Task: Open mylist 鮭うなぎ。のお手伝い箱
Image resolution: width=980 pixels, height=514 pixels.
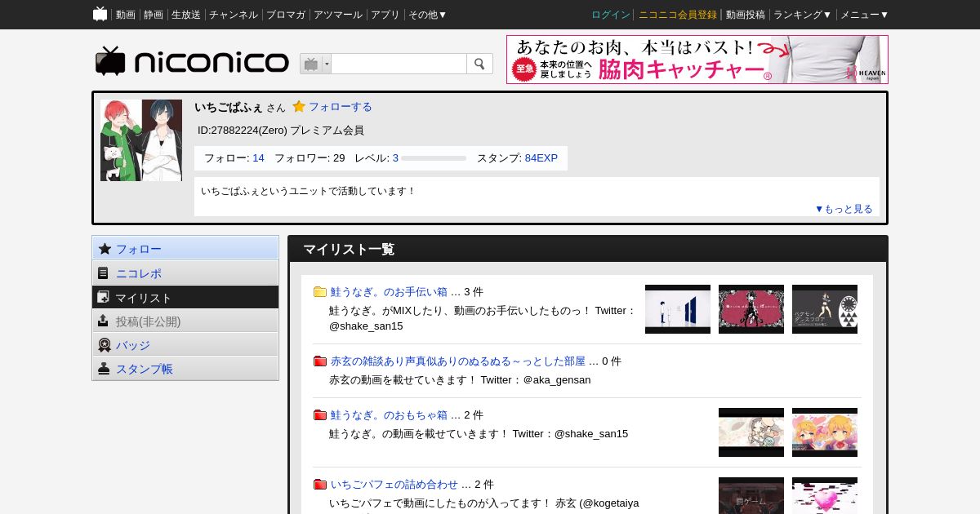Action: pos(389,292)
